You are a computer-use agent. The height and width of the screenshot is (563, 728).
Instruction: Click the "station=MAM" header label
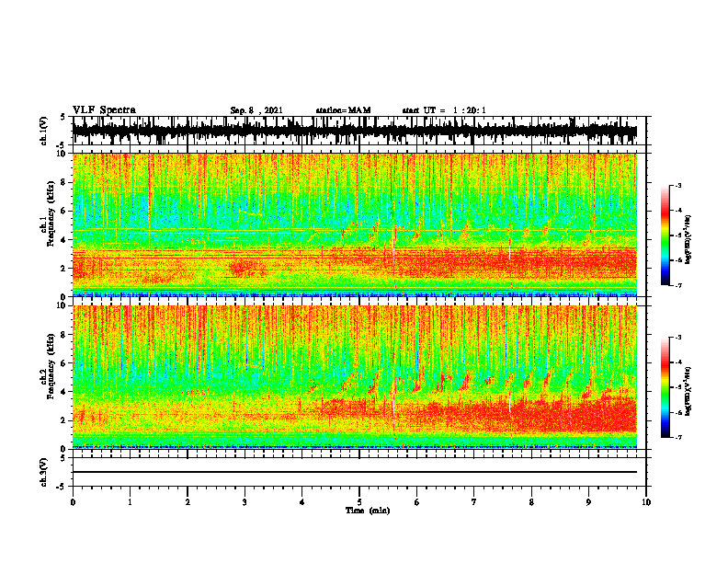(x=343, y=110)
